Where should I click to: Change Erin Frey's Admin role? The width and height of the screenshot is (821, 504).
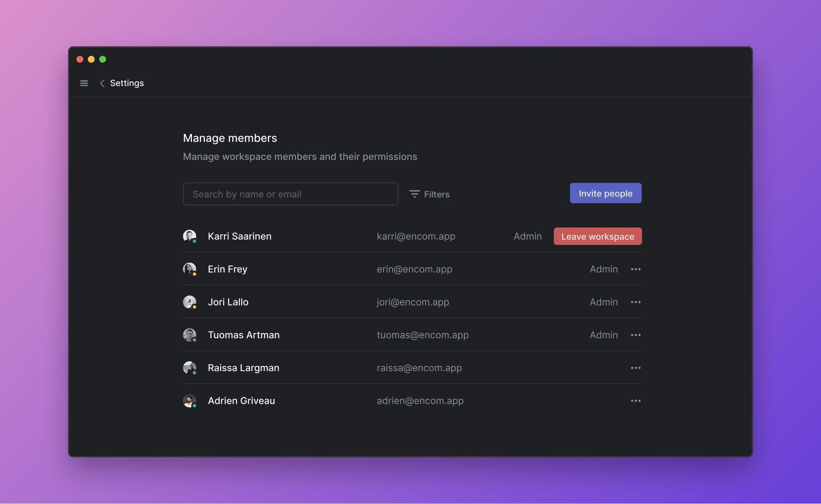[604, 269]
